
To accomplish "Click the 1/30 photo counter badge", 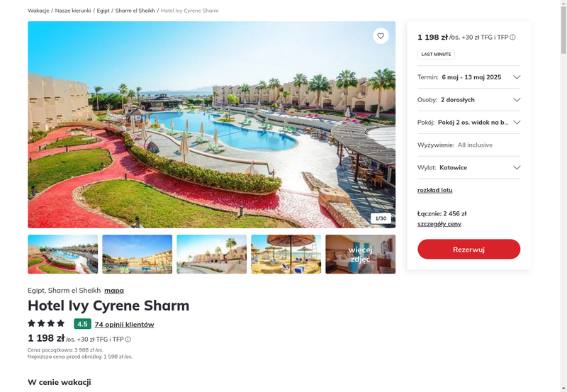I will [x=381, y=218].
